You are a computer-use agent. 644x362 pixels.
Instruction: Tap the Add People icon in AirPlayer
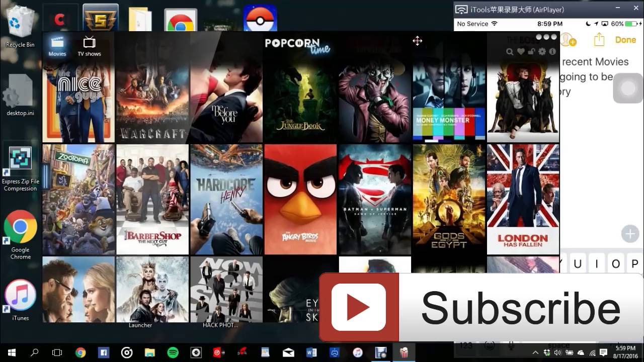click(x=569, y=40)
